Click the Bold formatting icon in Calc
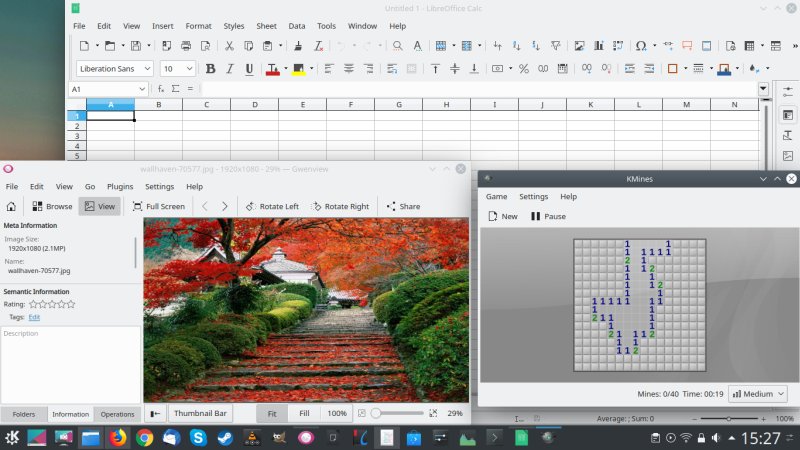The width and height of the screenshot is (800, 450). pyautogui.click(x=210, y=68)
